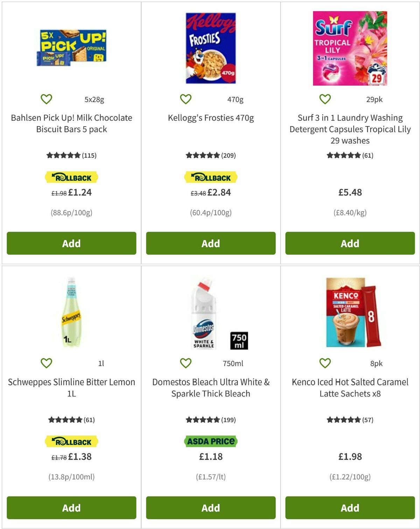Add Kellogg's Frosties to the basket
420x529 pixels.
coord(210,243)
